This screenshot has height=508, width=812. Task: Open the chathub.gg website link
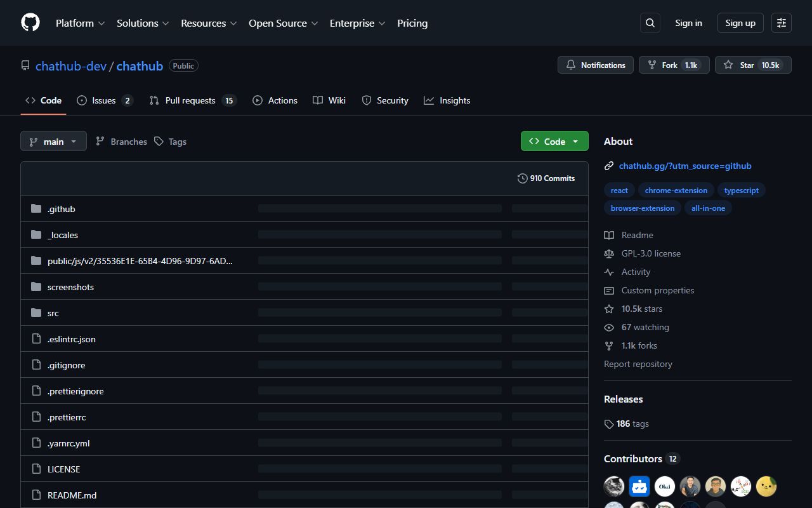click(685, 166)
